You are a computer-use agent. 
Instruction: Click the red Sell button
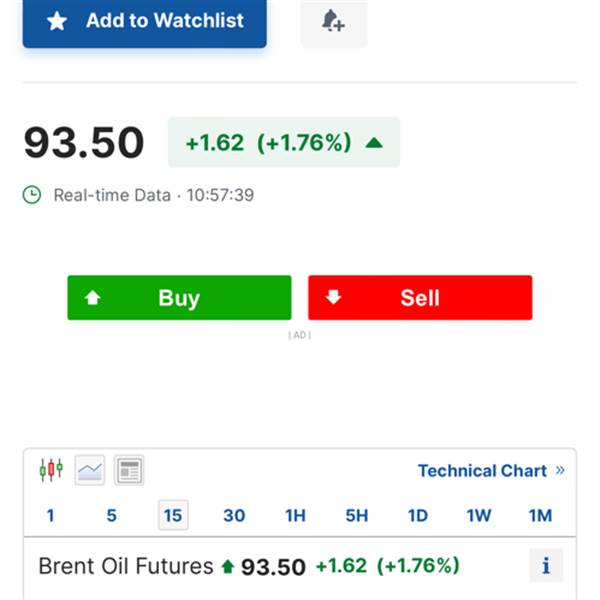pyautogui.click(x=420, y=297)
